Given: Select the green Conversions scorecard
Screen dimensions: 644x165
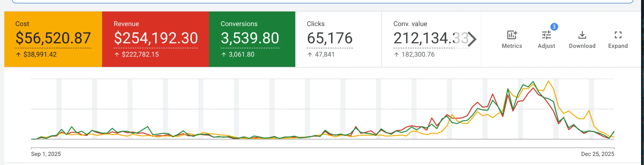Looking at the screenshot, I should (x=252, y=39).
